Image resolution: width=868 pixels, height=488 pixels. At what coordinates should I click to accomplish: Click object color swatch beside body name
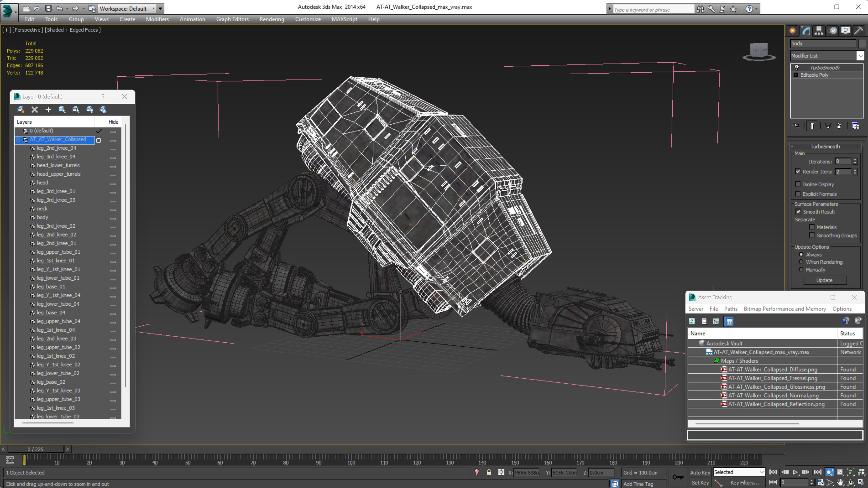tap(862, 43)
